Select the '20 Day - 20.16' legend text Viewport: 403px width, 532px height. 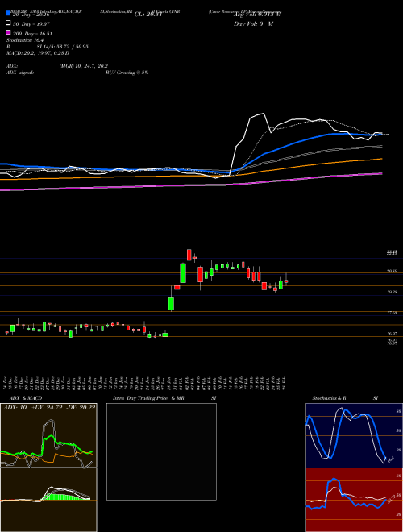tap(31, 15)
